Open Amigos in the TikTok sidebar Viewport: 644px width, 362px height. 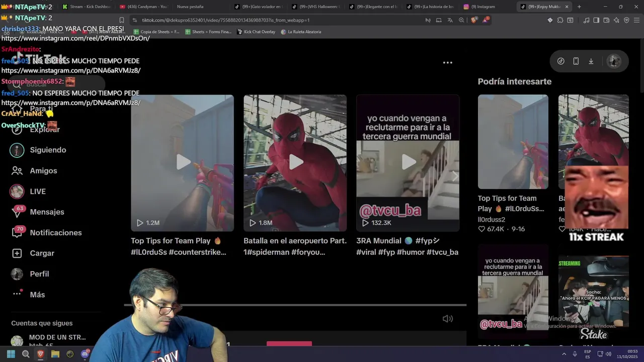coord(34,170)
